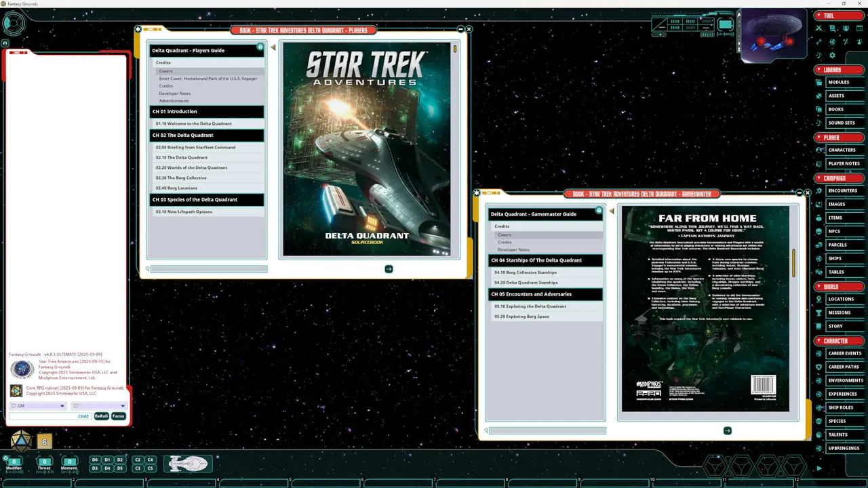Collapse the Character sidebar section
Image resolution: width=868 pixels, height=488 pixels.
(839, 341)
